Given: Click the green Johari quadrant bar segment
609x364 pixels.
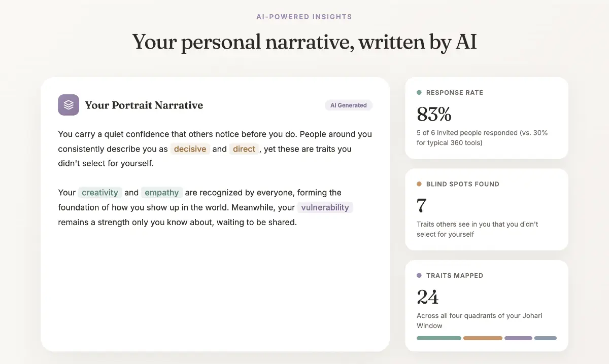Looking at the screenshot, I should (439, 338).
